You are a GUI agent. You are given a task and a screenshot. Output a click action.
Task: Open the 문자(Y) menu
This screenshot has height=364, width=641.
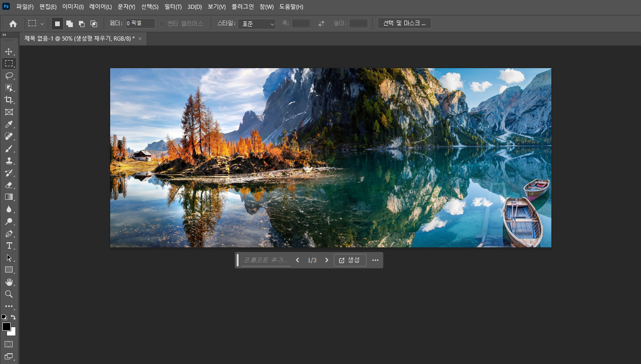127,7
